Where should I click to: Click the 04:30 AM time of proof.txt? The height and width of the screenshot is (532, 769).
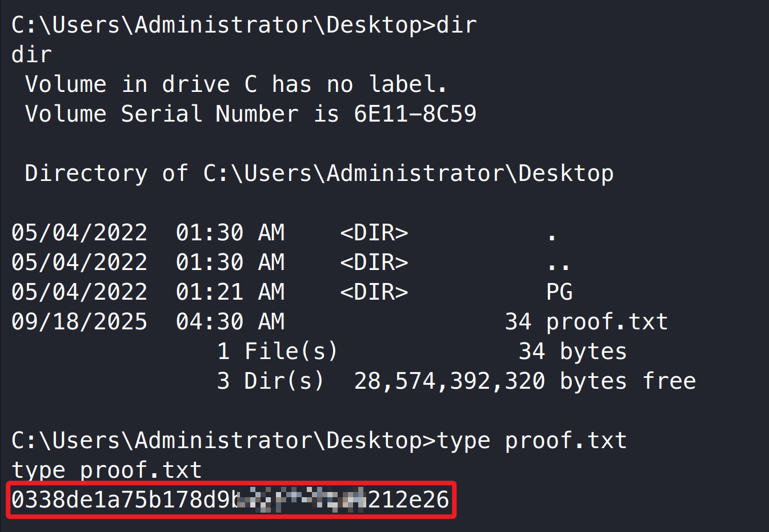(230, 322)
